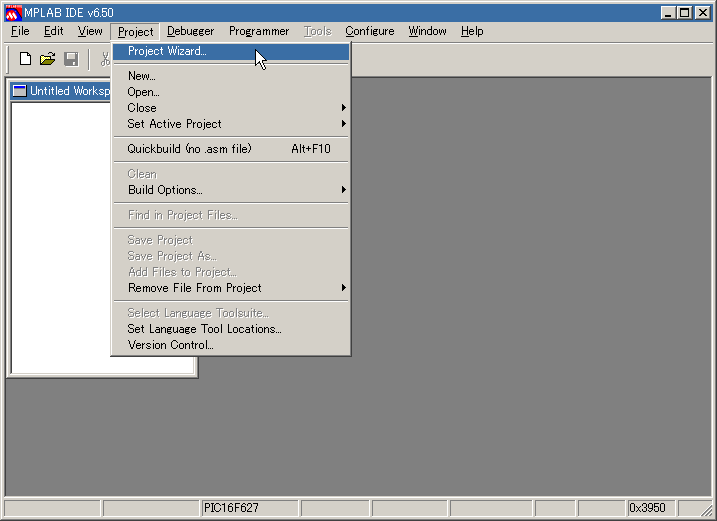This screenshot has height=521, width=717.
Task: Expand the Close submenu
Action: point(231,108)
